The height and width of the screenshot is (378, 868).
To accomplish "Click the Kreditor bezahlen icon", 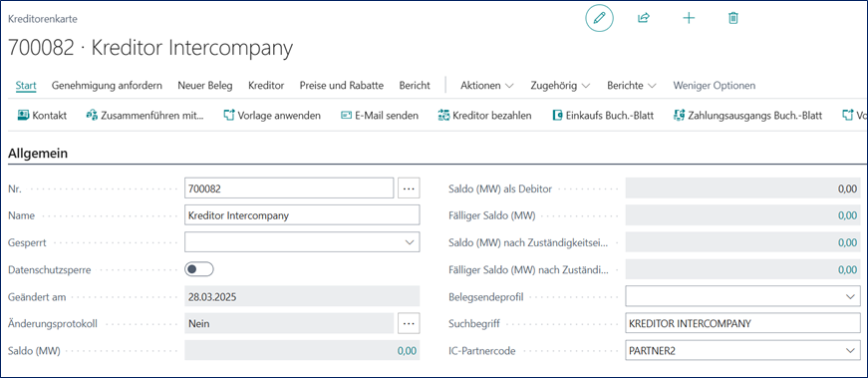I will pyautogui.click(x=443, y=116).
